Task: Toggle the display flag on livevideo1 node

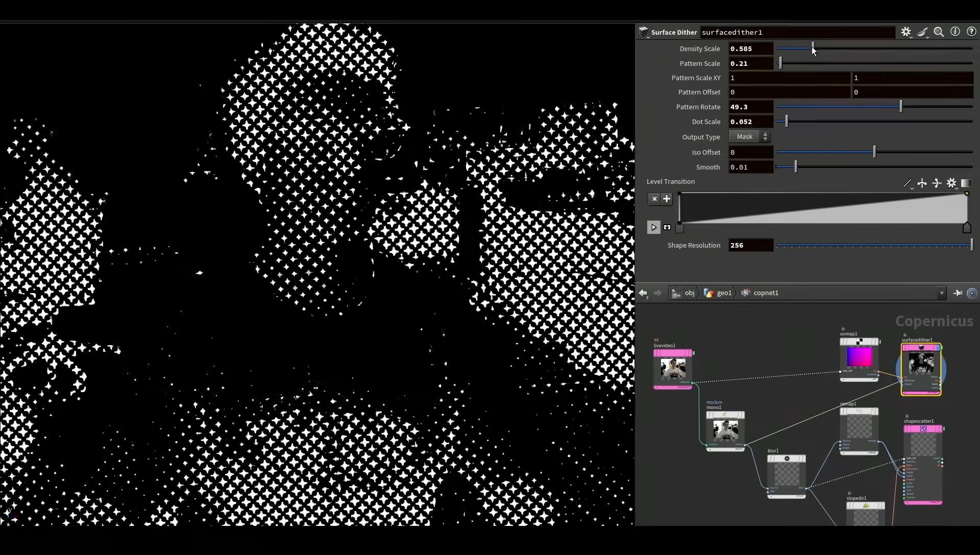Action: coord(693,353)
